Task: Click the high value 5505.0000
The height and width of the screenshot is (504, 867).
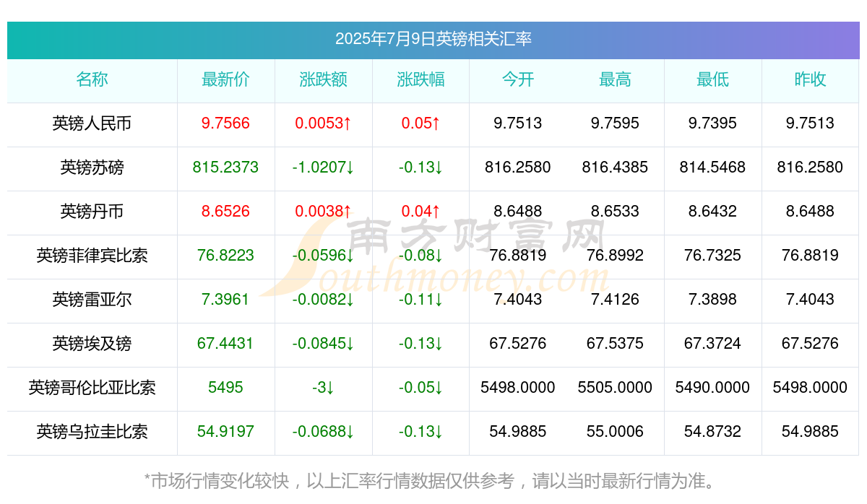Action: [x=615, y=388]
